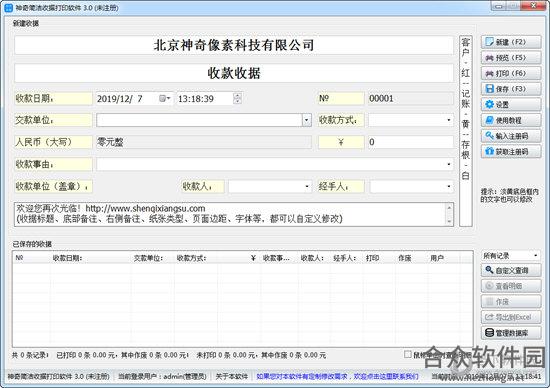
Task: Click the right-side vertical note 客户-红 field
Action: (465, 131)
